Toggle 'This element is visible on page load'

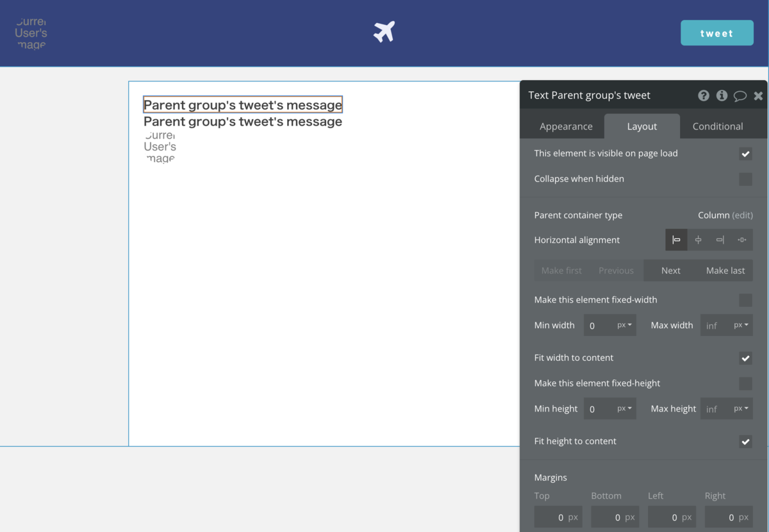coord(745,154)
